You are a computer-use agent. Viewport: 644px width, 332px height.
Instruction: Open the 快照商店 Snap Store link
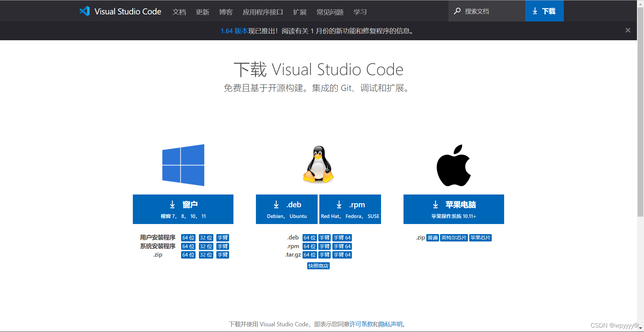[318, 266]
